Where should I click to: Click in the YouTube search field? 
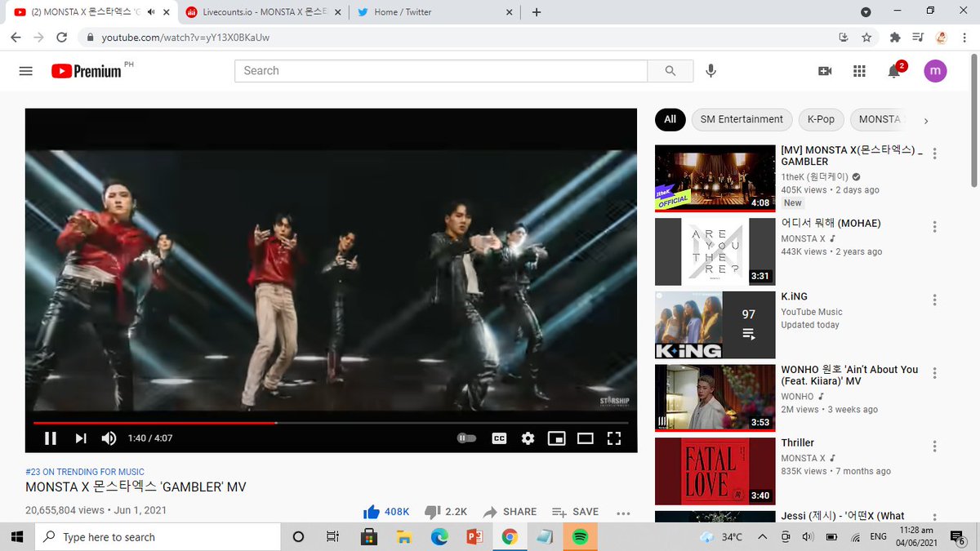coord(441,71)
